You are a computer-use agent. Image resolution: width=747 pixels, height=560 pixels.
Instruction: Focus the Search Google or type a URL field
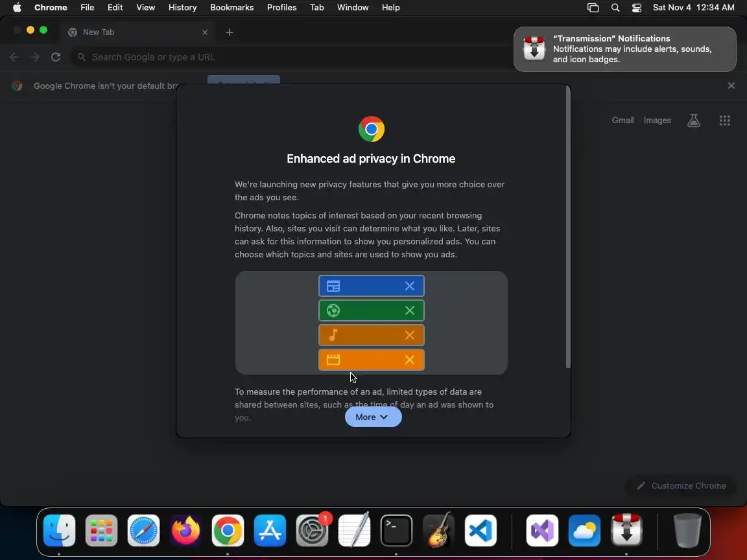pyautogui.click(x=290, y=57)
